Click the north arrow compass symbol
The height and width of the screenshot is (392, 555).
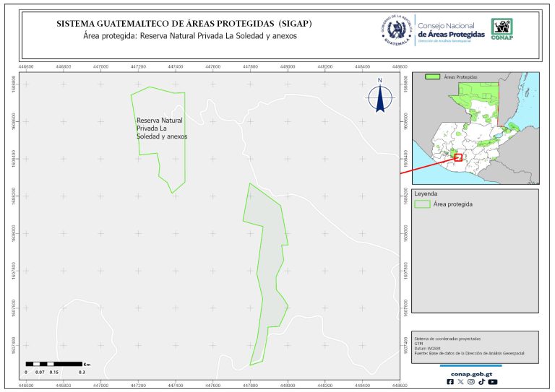tap(379, 97)
